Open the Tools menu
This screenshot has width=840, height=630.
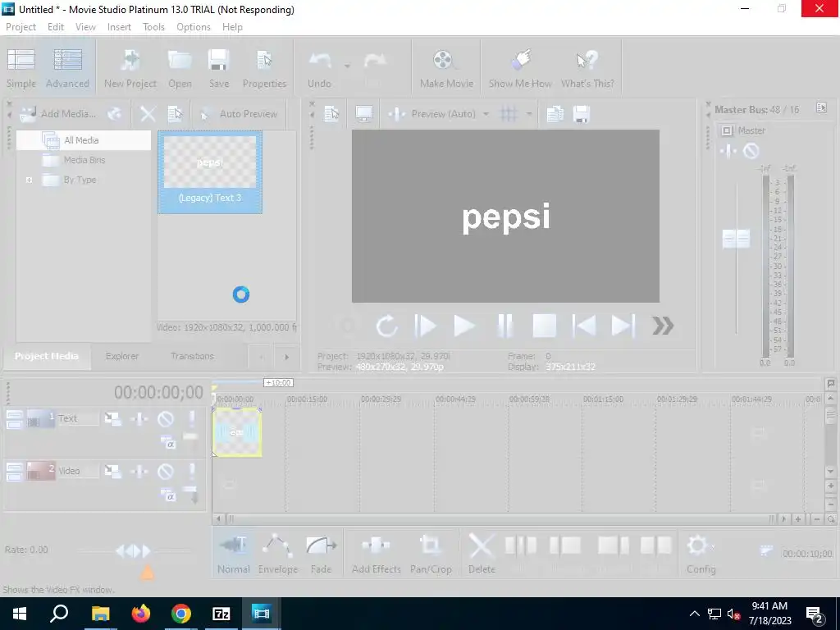153,27
